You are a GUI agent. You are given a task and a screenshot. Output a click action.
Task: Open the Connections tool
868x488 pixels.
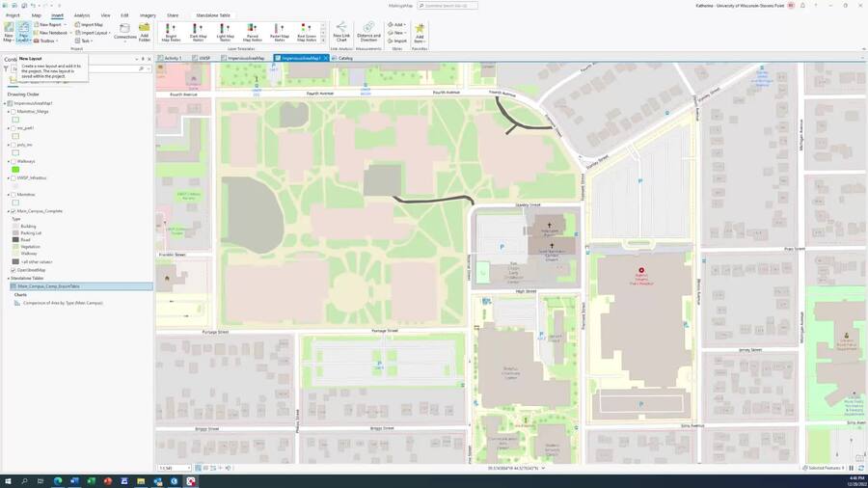(x=125, y=32)
